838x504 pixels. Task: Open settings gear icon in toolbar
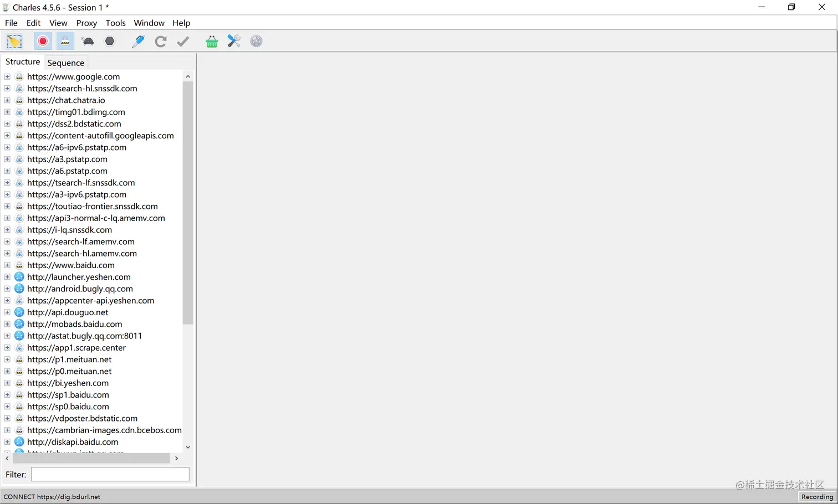pos(256,42)
